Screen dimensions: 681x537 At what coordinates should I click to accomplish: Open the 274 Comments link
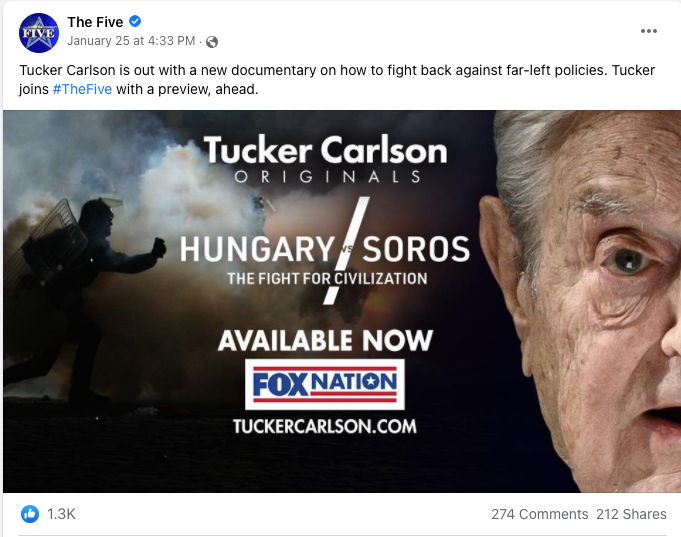539,514
